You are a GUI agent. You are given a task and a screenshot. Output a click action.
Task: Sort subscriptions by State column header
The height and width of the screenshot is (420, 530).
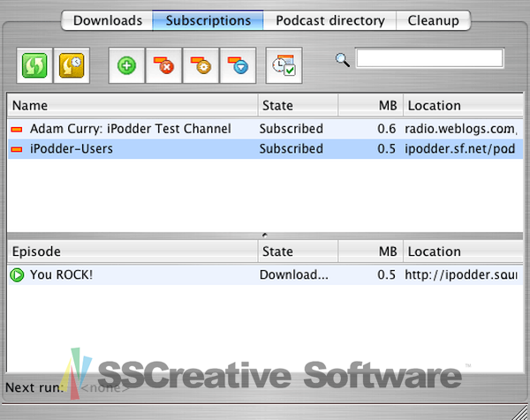click(299, 106)
